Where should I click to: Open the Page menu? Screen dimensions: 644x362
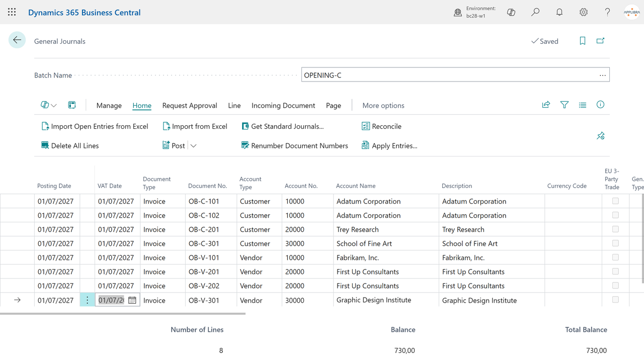(x=334, y=106)
